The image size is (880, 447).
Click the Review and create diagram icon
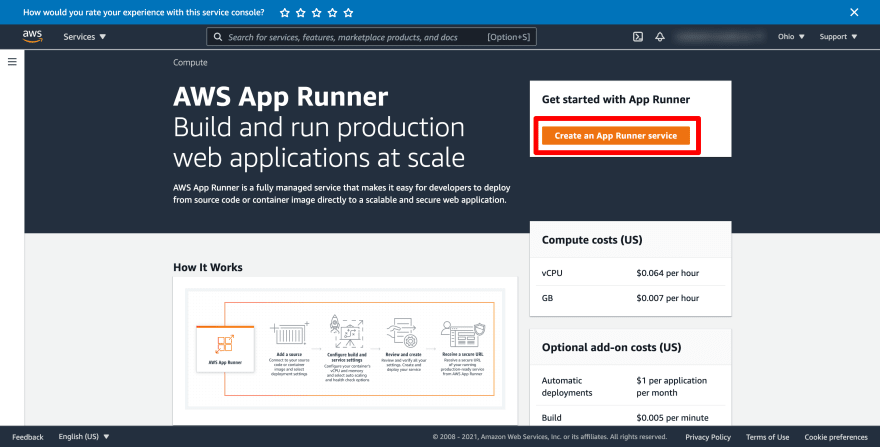(x=404, y=334)
